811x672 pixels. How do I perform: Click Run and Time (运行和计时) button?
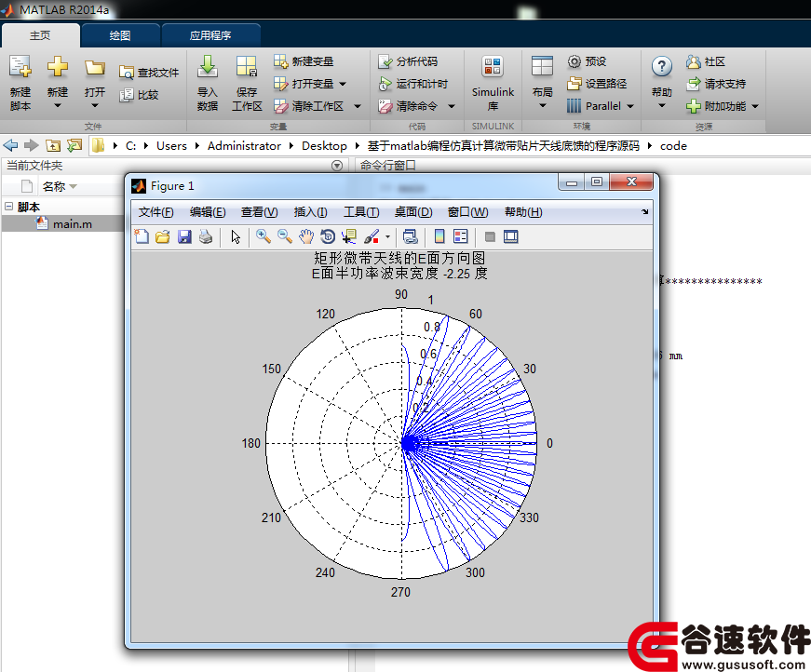point(412,84)
